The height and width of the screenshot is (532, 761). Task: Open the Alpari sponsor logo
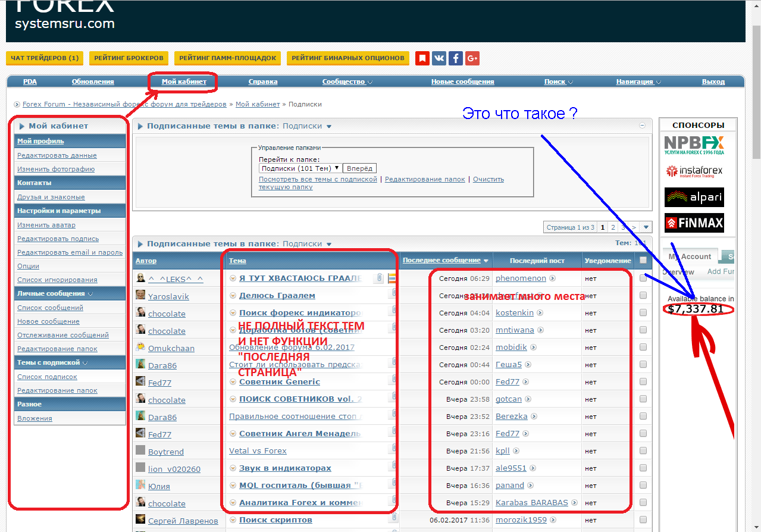click(694, 197)
